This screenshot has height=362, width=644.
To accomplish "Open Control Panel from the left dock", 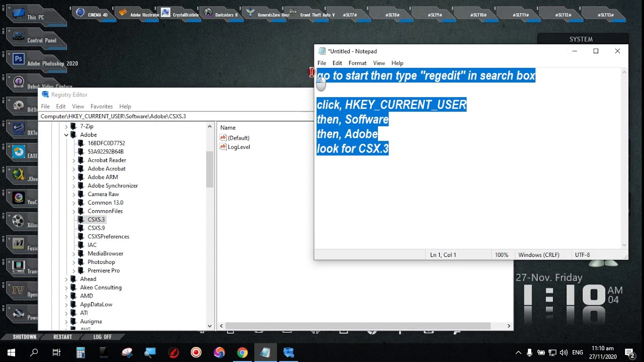I will (x=35, y=39).
